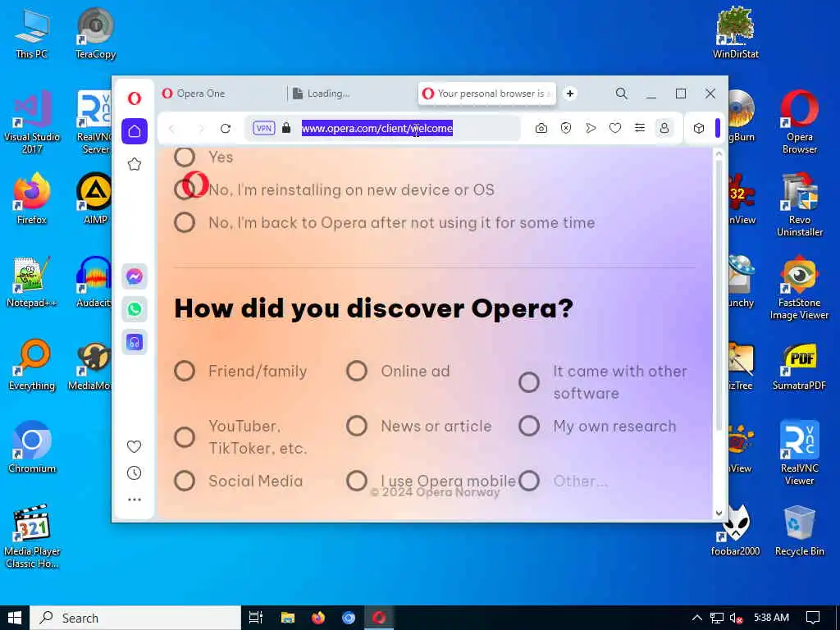Open Chromium from the taskbar

[x=349, y=618]
